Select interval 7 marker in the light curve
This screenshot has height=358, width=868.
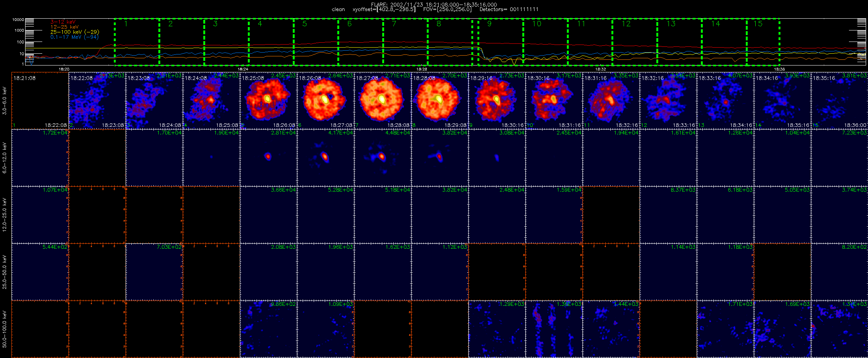(394, 24)
